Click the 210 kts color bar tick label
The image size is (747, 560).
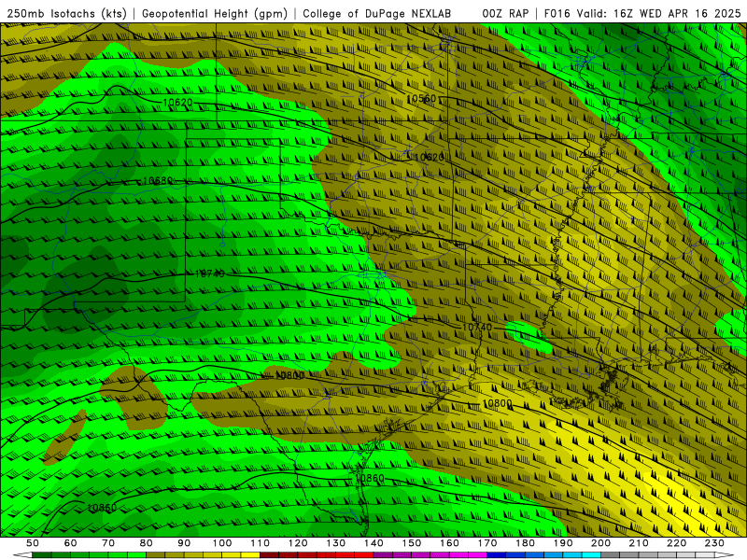(639, 543)
